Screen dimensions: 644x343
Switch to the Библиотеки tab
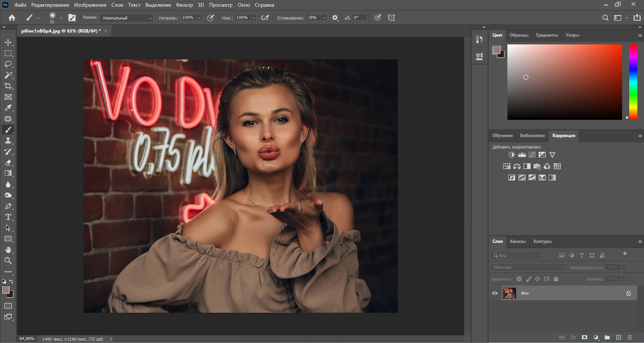(532, 135)
